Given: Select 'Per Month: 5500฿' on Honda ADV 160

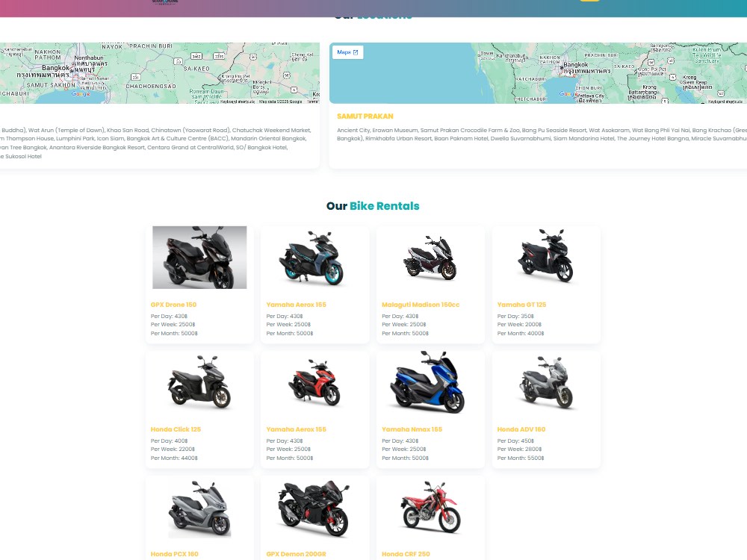Looking at the screenshot, I should (x=521, y=458).
